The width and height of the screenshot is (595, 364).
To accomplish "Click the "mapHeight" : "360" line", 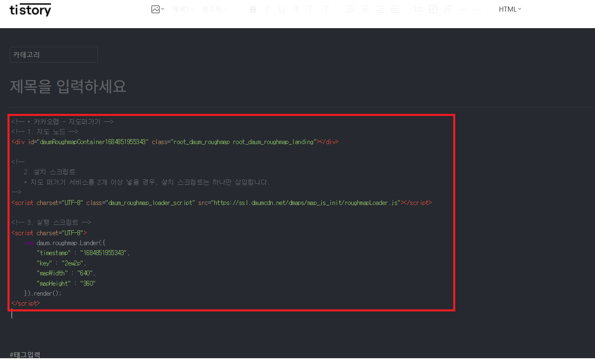I will 66,284.
